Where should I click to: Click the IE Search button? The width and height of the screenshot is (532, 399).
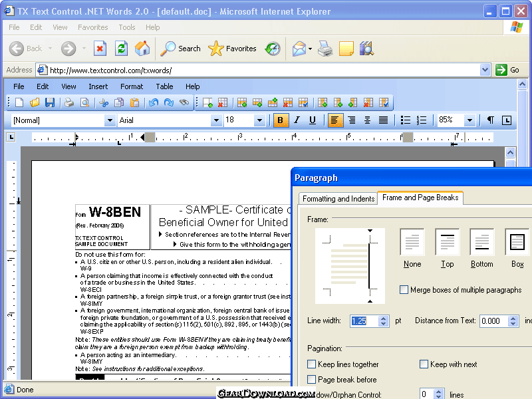(181, 49)
